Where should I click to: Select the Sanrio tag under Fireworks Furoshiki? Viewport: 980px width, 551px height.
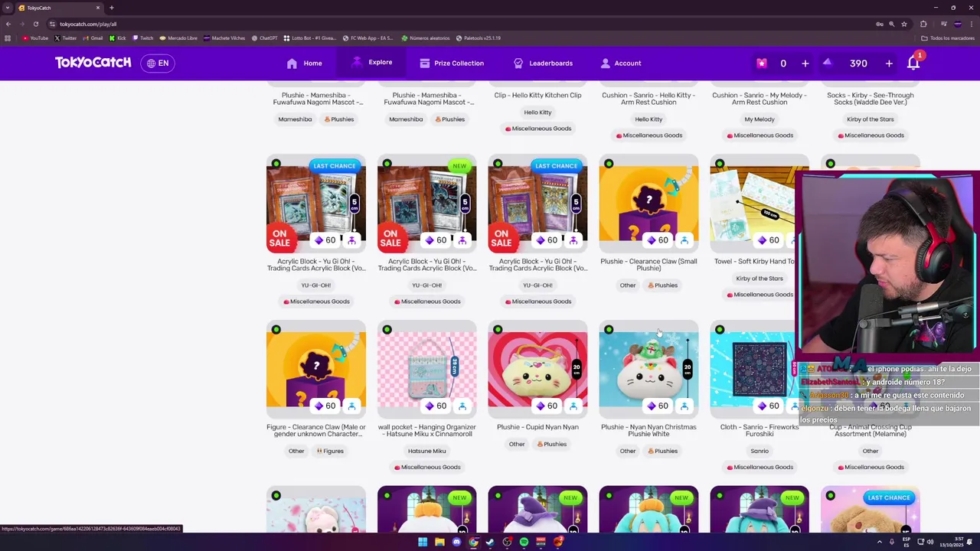[759, 452]
